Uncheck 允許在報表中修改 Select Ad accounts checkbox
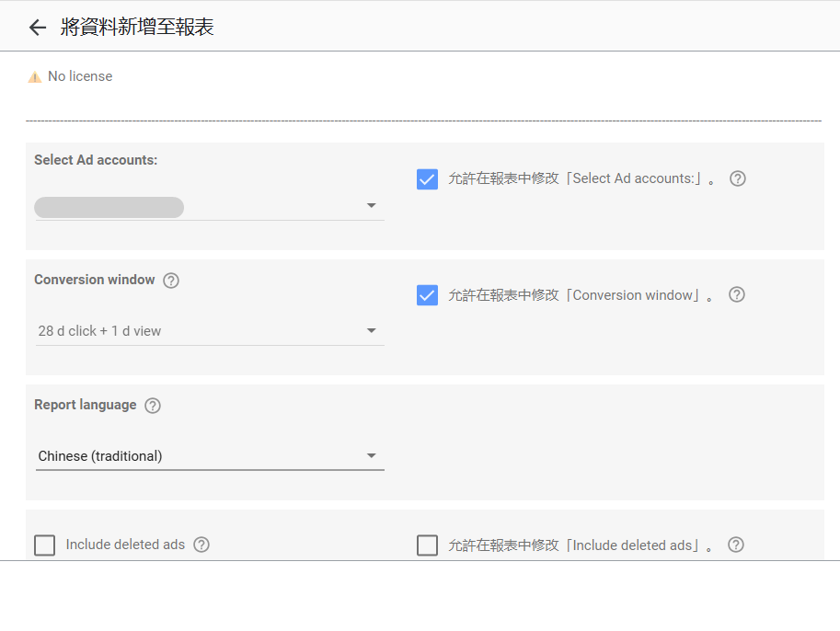The width and height of the screenshot is (840, 631). pos(427,178)
